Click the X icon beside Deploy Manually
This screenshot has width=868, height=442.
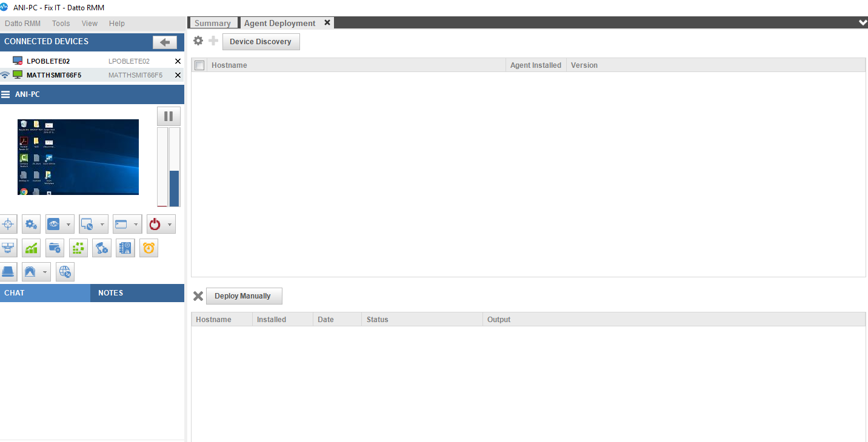pyautogui.click(x=198, y=296)
